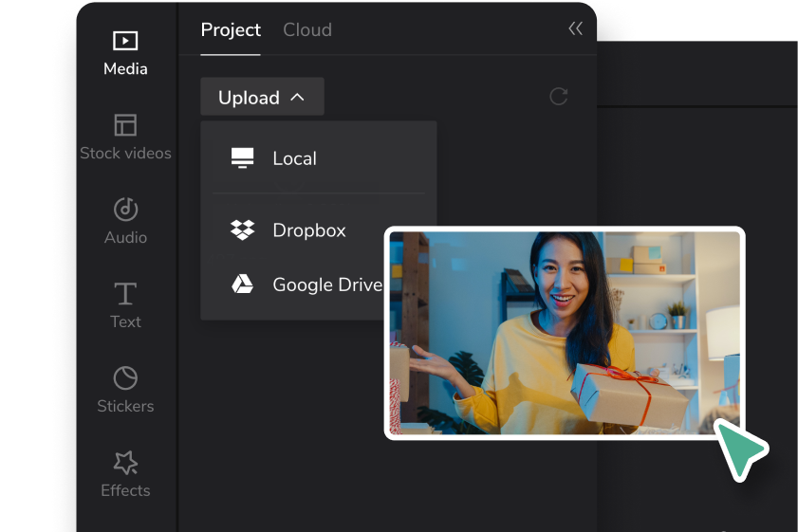The width and height of the screenshot is (798, 532).
Task: Collapse the Upload dropdown arrow
Action: [x=297, y=97]
